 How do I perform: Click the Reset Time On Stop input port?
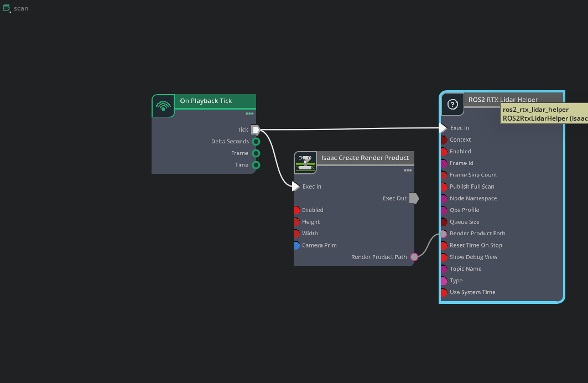point(444,245)
